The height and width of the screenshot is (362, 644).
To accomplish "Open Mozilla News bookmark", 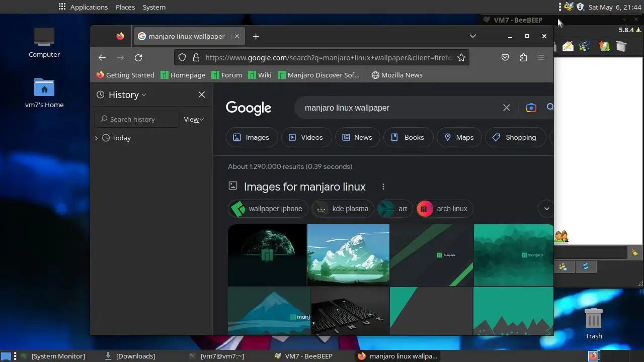I will (397, 75).
